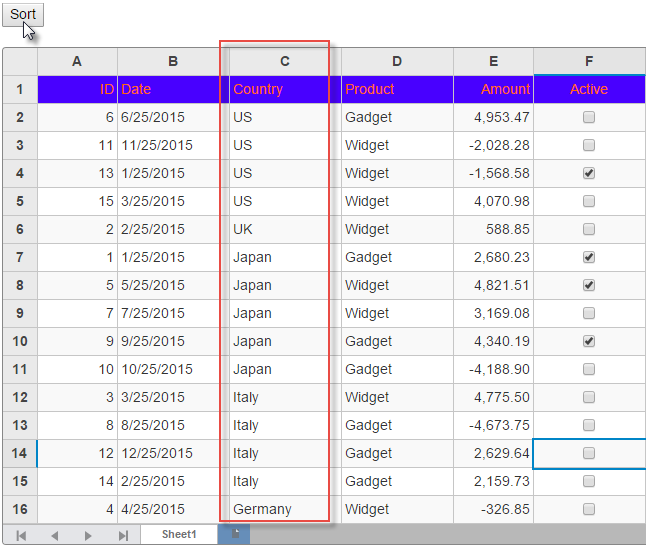Toggle Active checkbox in row 2
The width and height of the screenshot is (646, 550).
(x=589, y=117)
